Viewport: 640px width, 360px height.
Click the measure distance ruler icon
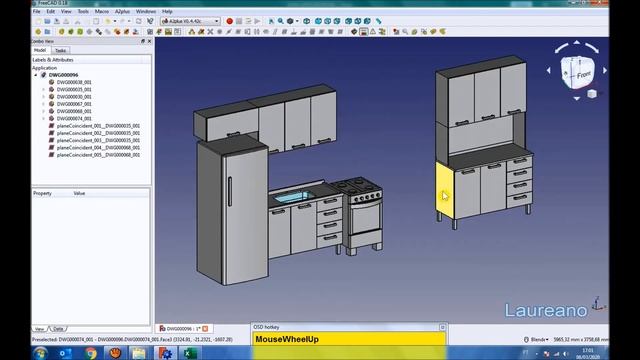click(378, 21)
